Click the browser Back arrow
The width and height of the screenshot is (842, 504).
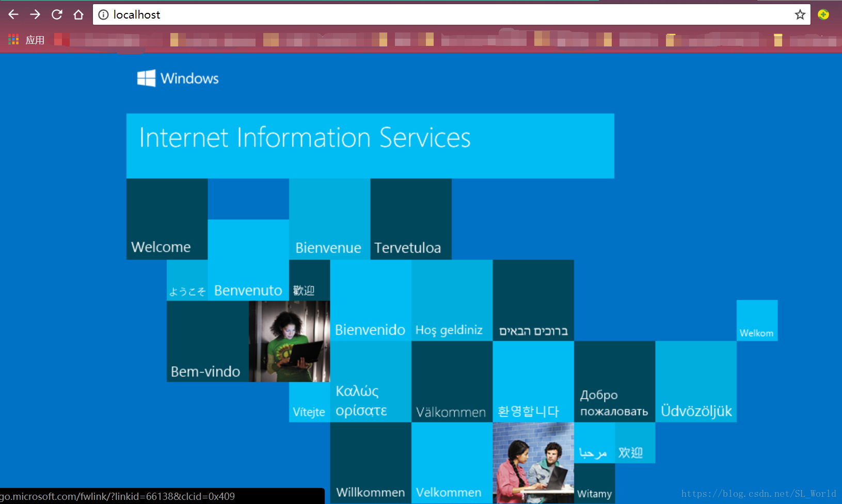tap(13, 14)
